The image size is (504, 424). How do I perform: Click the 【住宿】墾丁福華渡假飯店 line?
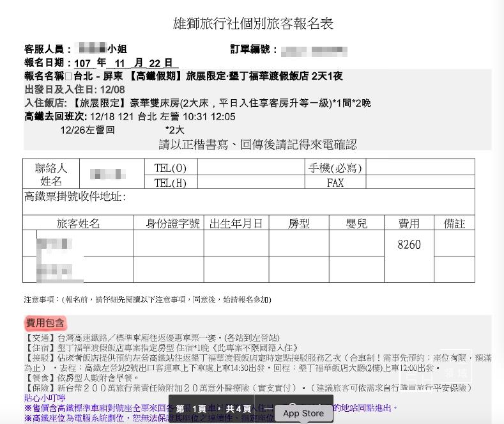(161, 348)
